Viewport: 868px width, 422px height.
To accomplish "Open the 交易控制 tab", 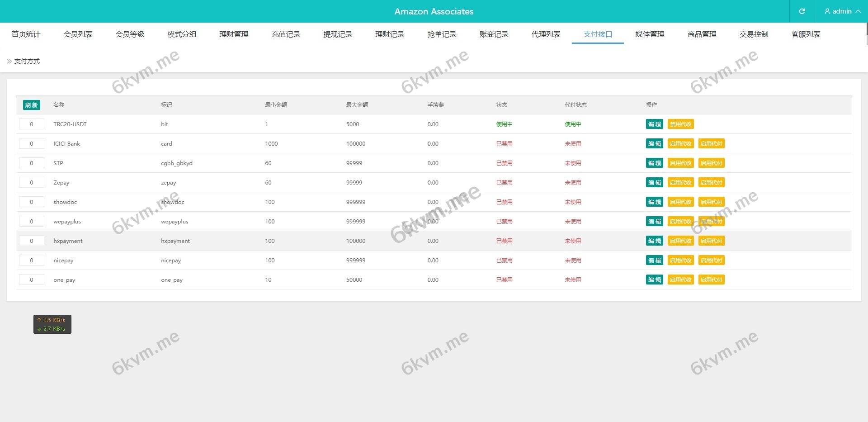I will click(x=754, y=34).
